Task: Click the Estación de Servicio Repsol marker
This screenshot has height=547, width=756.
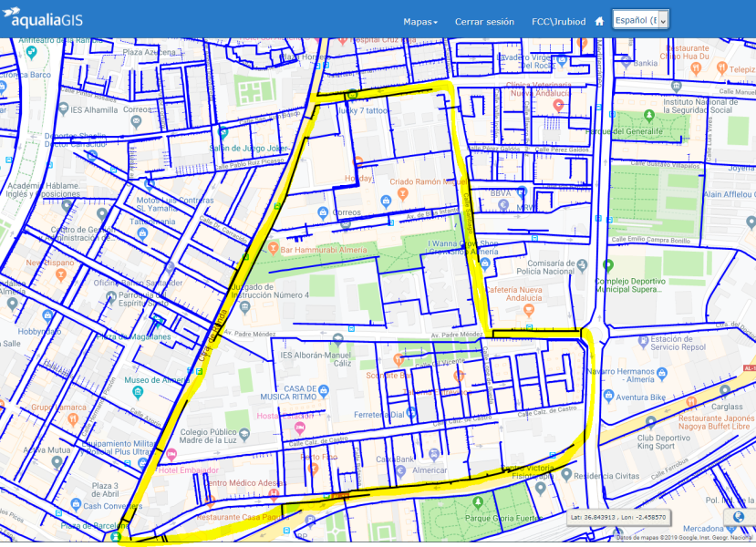Action: tap(643, 342)
